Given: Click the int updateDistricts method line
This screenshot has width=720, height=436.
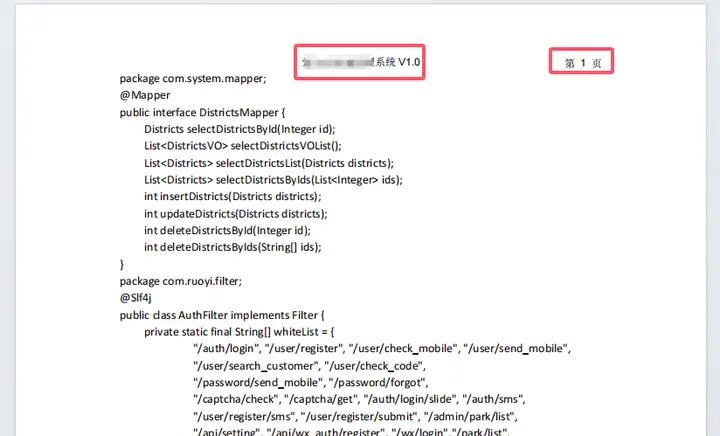Looking at the screenshot, I should coord(235,214).
